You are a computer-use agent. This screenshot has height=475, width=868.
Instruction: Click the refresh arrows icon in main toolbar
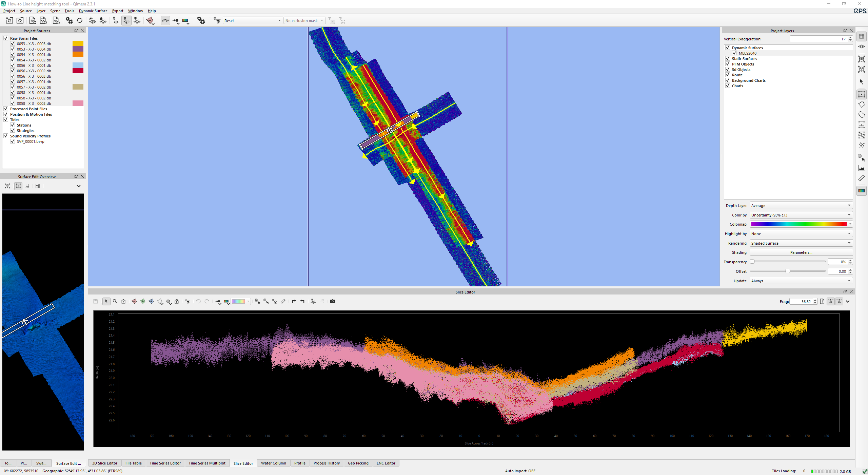point(80,21)
